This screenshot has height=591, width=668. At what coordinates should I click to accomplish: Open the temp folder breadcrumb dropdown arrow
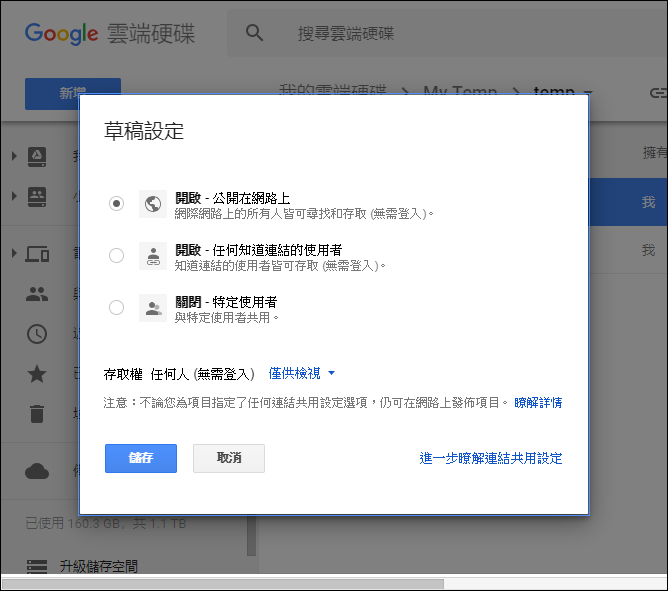[588, 92]
